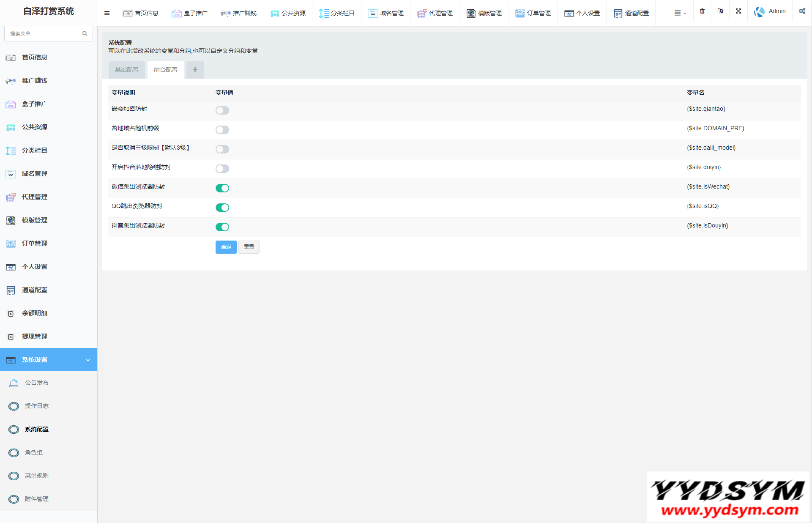Viewport: 812px width, 523px height.
Task: Switch to the 基础配置 tab
Action: click(x=127, y=70)
